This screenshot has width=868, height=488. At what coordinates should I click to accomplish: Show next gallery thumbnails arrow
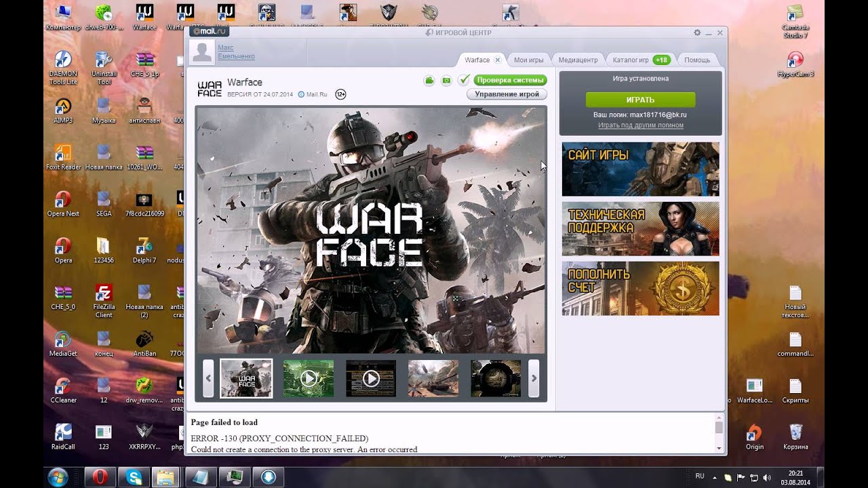tap(534, 378)
